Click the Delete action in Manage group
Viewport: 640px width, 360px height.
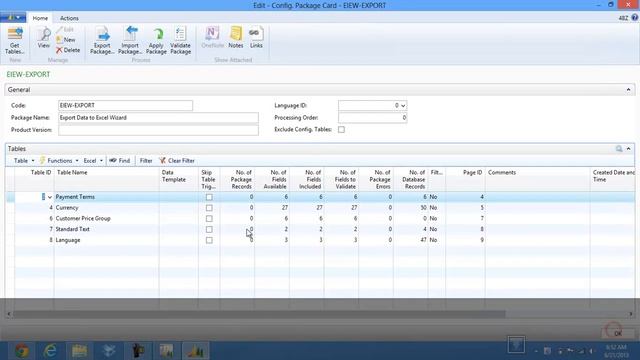pyautogui.click(x=68, y=50)
